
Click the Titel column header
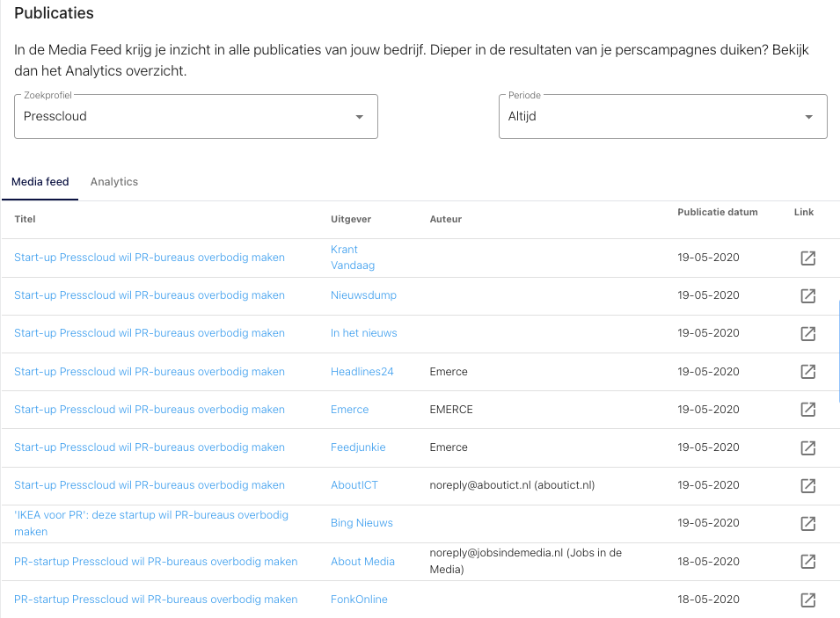coord(25,219)
